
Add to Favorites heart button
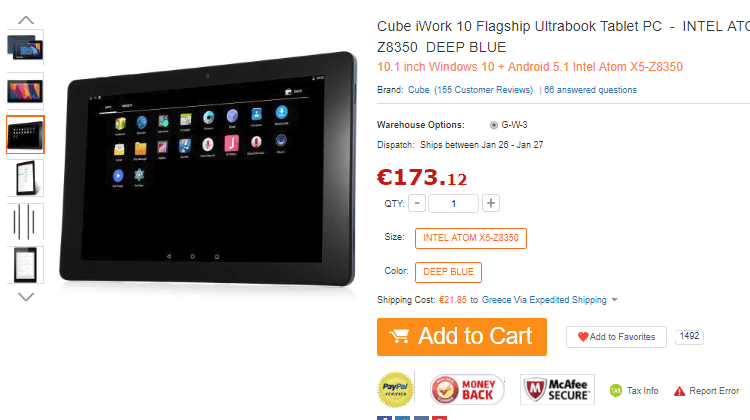[616, 337]
